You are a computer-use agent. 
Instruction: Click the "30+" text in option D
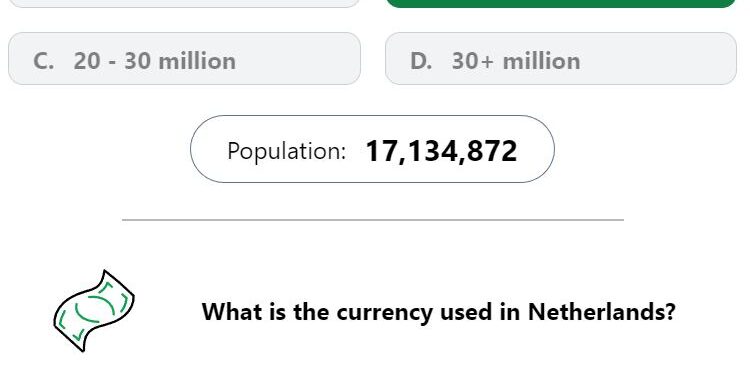472,61
